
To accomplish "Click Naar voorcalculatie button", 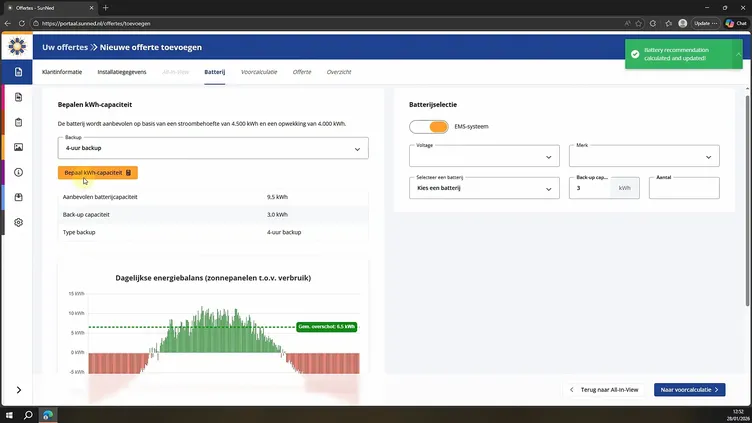I will pos(690,390).
